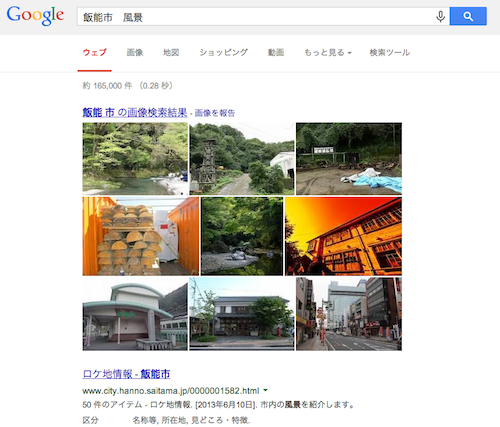Open the city street with buildings thumbnail
500x427 pixels.
pyautogui.click(x=349, y=314)
